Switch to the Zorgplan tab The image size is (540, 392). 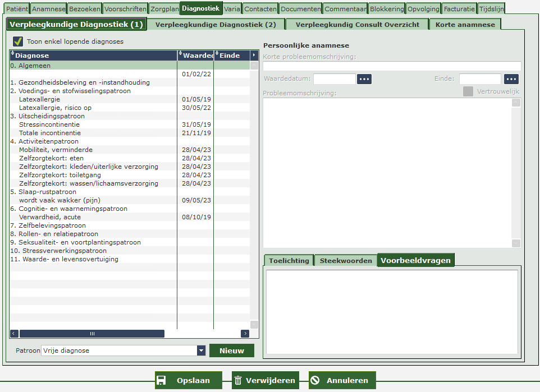[x=164, y=9]
